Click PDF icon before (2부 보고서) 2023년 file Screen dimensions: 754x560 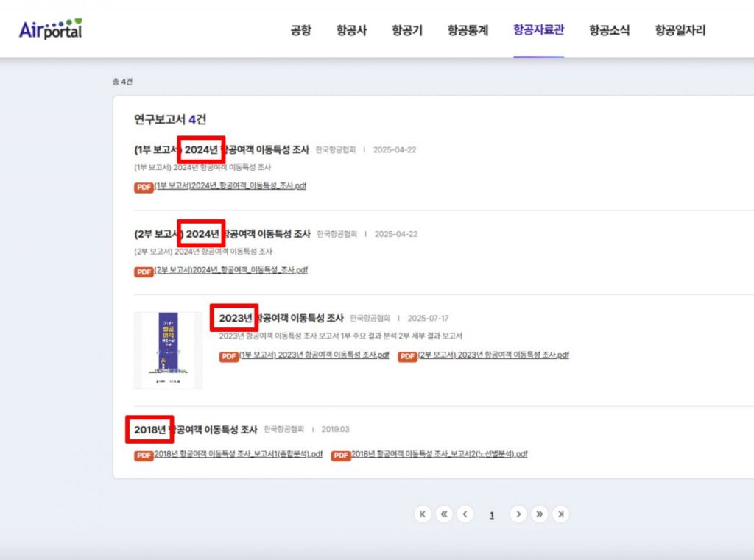click(x=407, y=357)
